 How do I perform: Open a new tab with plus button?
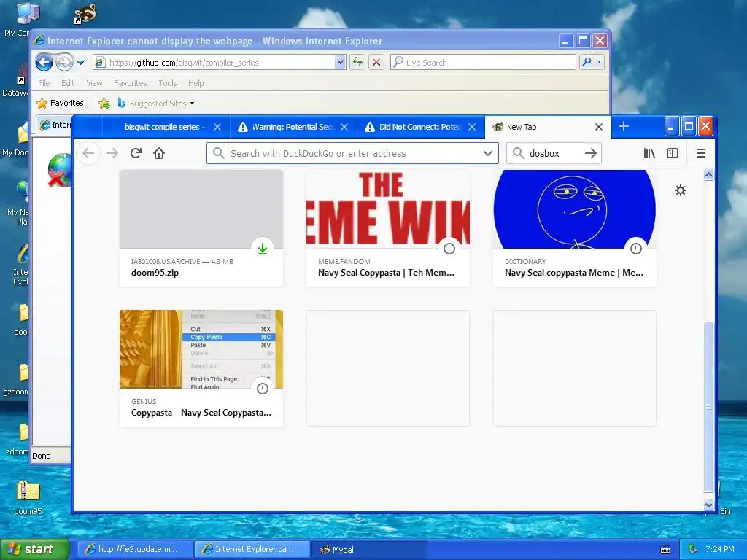(624, 126)
